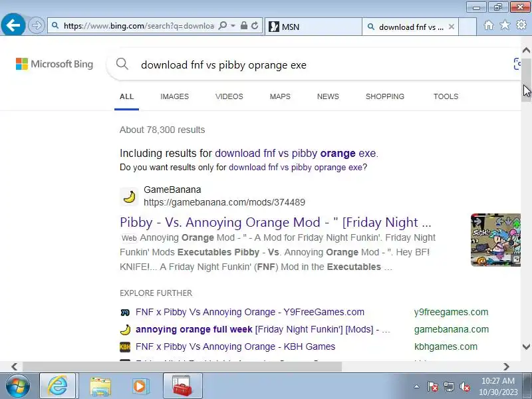The image size is (532, 399).
Task: Open the red toolbox taskbar application
Action: tap(182, 386)
